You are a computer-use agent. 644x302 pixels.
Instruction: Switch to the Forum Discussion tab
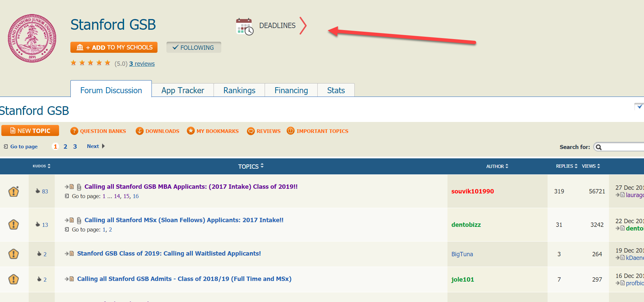[111, 90]
